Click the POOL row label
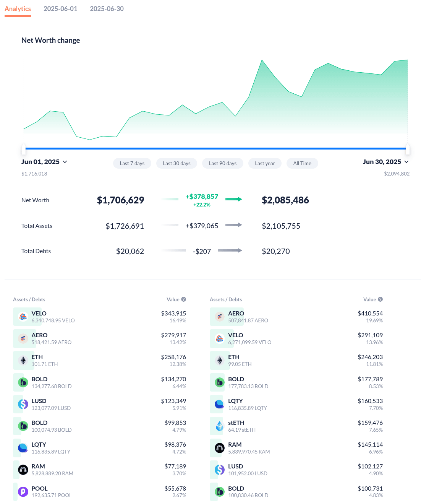Image resolution: width=421 pixels, height=504 pixels. [39, 488]
